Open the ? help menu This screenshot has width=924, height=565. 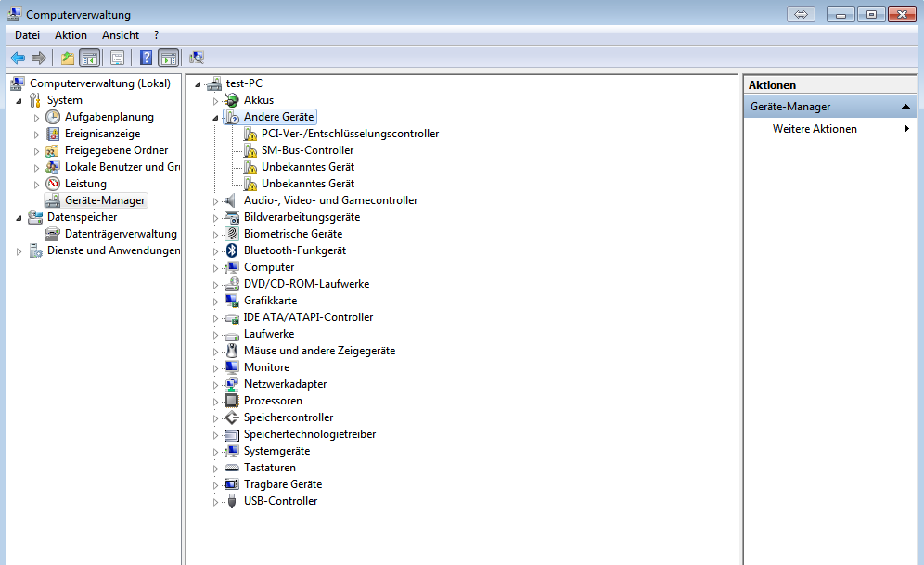point(156,35)
